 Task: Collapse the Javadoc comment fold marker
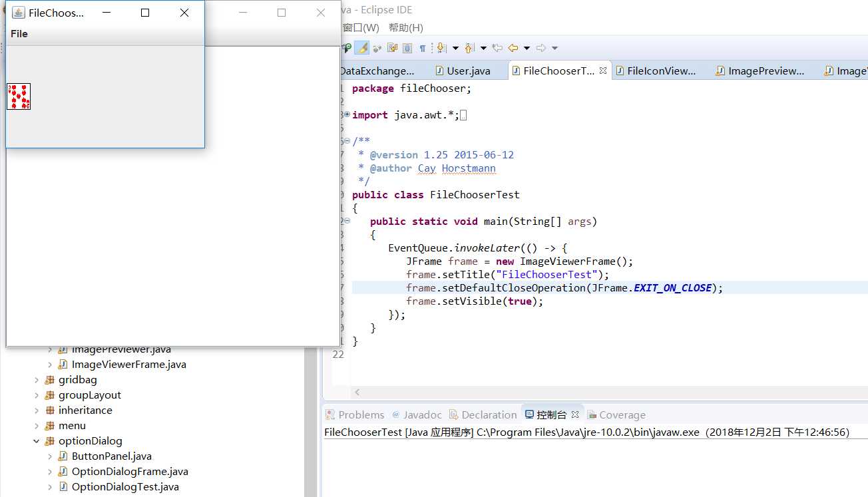[x=347, y=141]
